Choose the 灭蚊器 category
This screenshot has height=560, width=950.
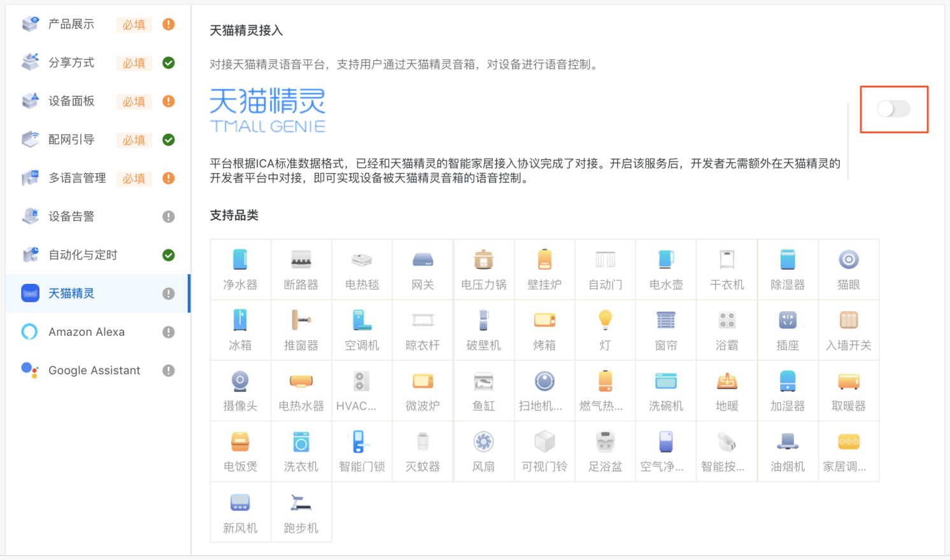pos(423,451)
